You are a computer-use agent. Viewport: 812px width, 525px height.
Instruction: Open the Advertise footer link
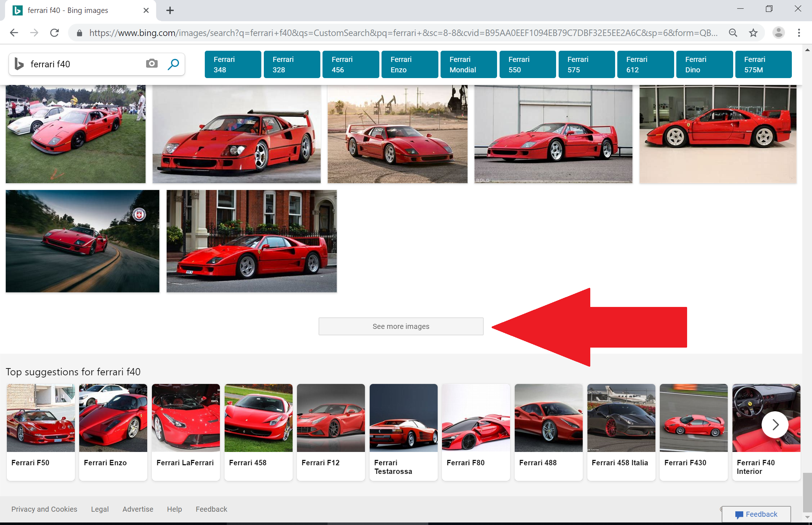(x=138, y=509)
